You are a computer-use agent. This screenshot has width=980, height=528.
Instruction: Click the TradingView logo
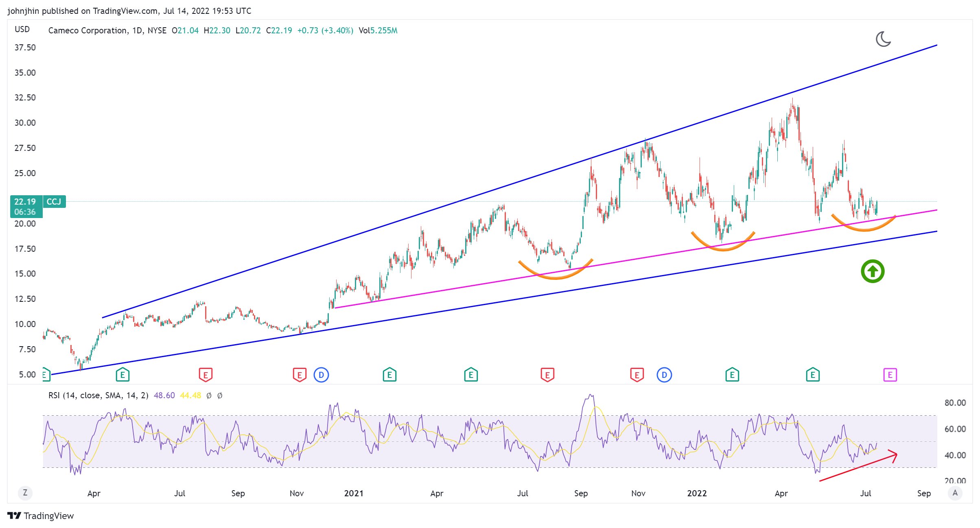pos(14,515)
